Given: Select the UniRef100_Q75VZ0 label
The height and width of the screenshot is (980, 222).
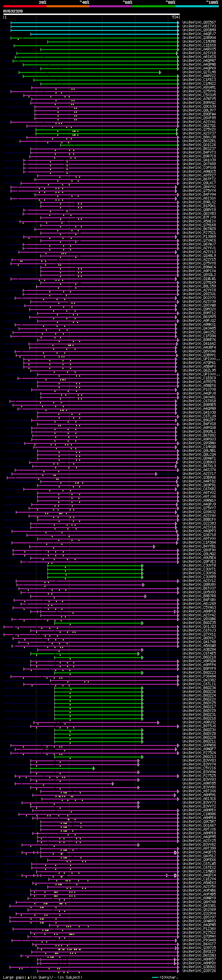Looking at the screenshot, I should [x=199, y=130].
